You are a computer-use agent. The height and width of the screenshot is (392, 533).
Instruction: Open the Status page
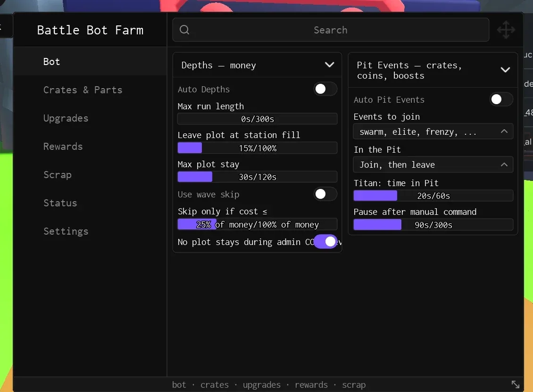tap(60, 203)
